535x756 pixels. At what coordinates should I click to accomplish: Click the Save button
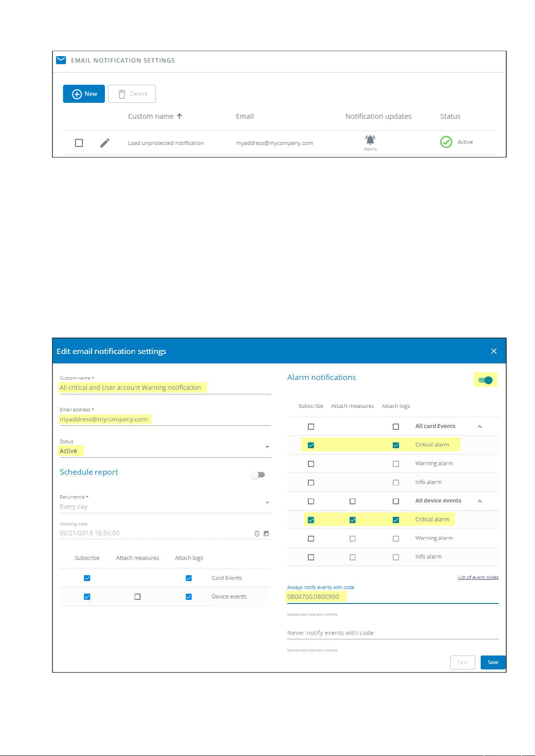pyautogui.click(x=493, y=662)
